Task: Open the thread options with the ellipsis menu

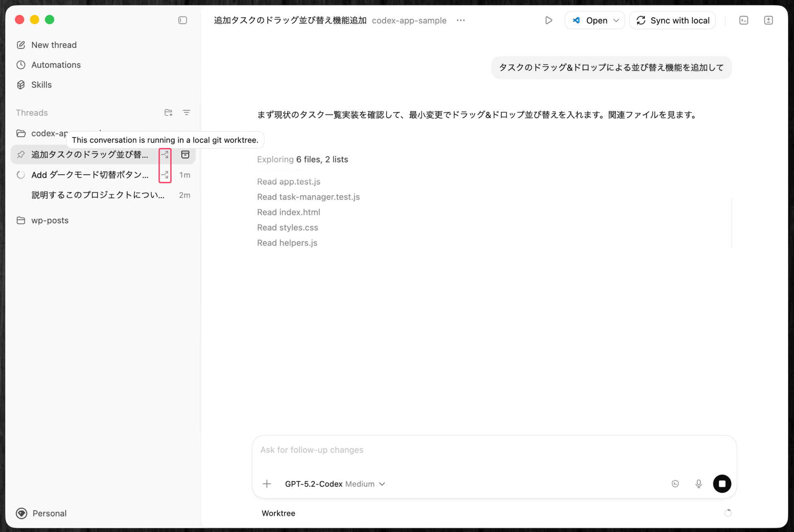Action: click(x=461, y=20)
